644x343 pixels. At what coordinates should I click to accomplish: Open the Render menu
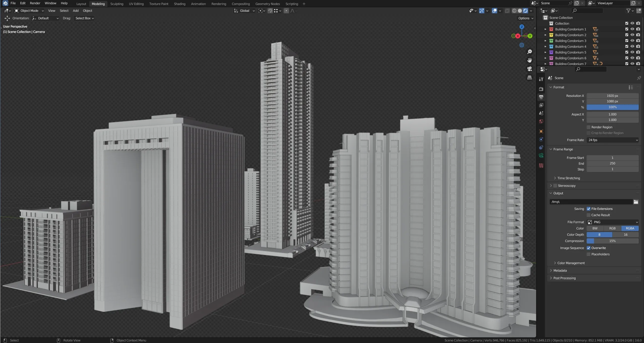point(35,3)
